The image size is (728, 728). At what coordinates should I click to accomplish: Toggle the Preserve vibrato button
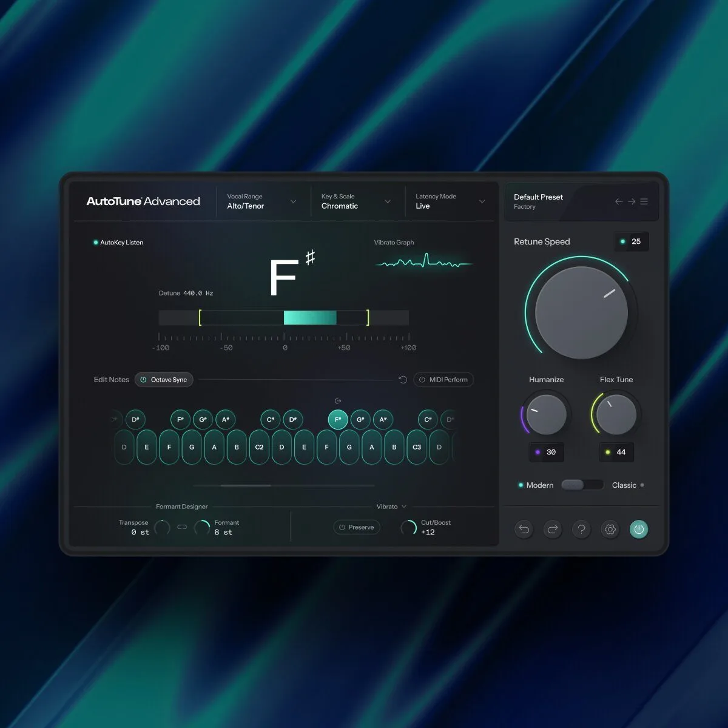357,527
